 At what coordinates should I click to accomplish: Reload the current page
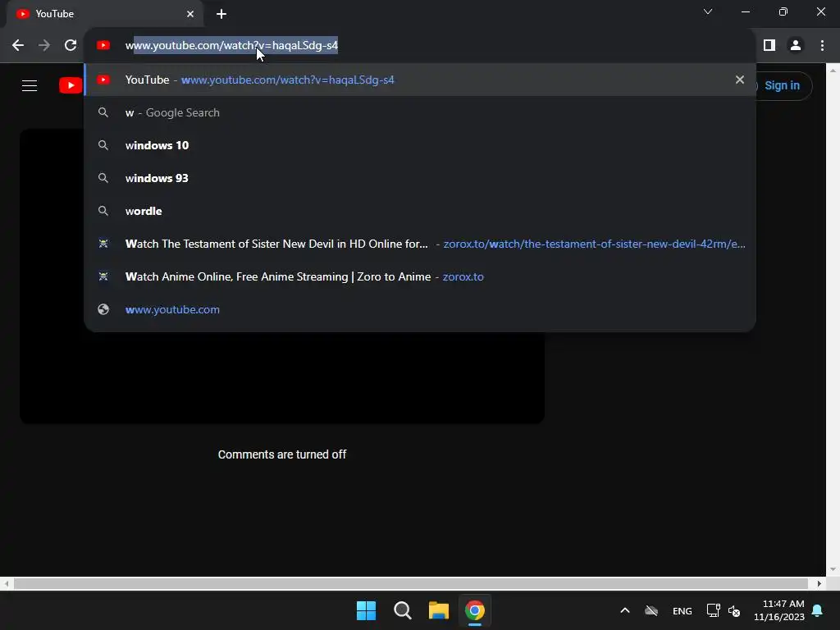(x=71, y=46)
